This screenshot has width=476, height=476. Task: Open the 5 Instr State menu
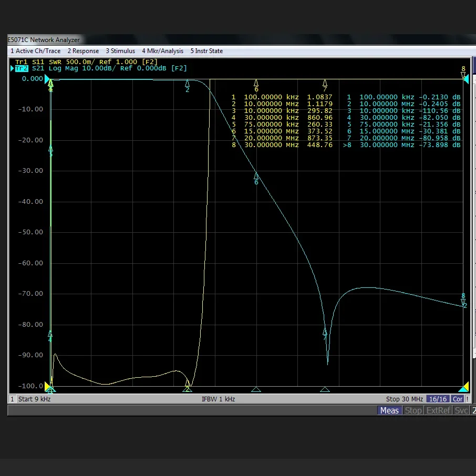tap(206, 51)
